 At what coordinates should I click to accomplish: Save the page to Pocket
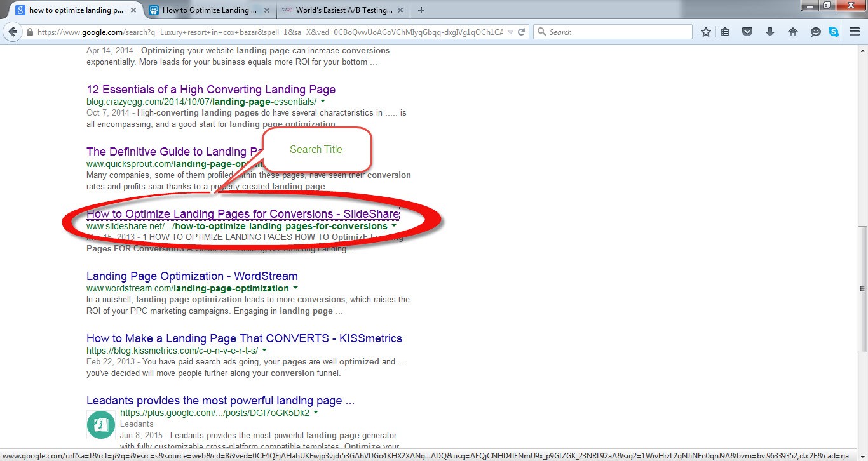(x=748, y=32)
